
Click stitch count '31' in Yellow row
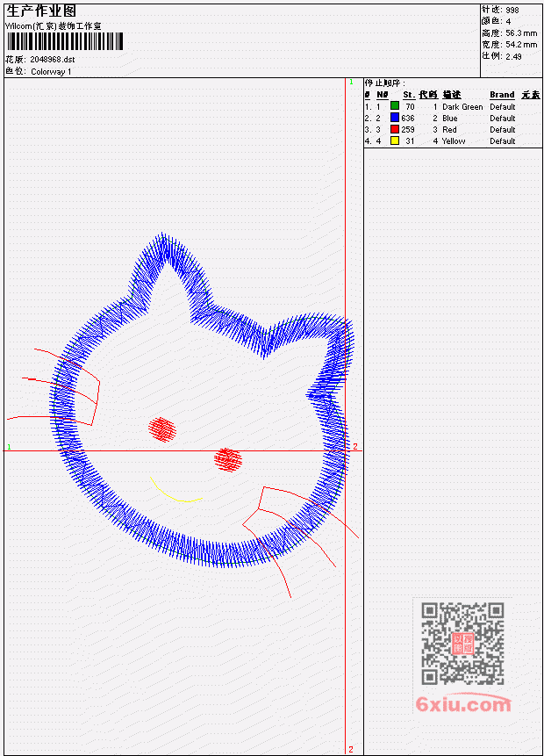pos(410,141)
